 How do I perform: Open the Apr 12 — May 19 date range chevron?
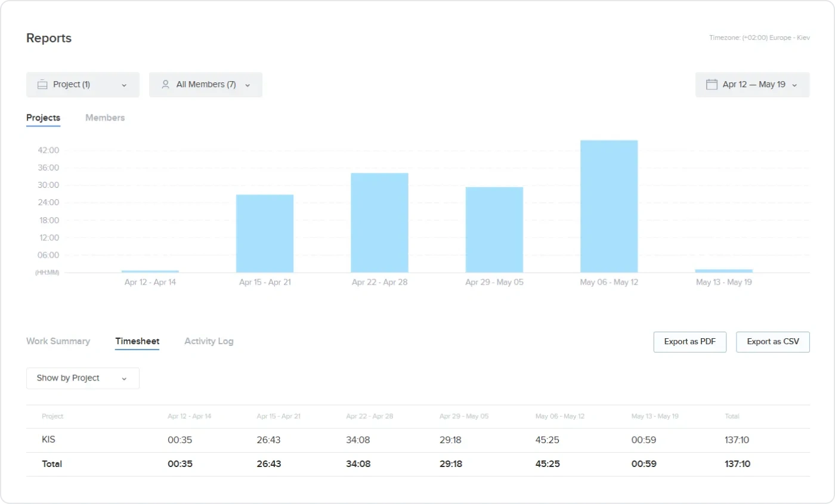794,85
